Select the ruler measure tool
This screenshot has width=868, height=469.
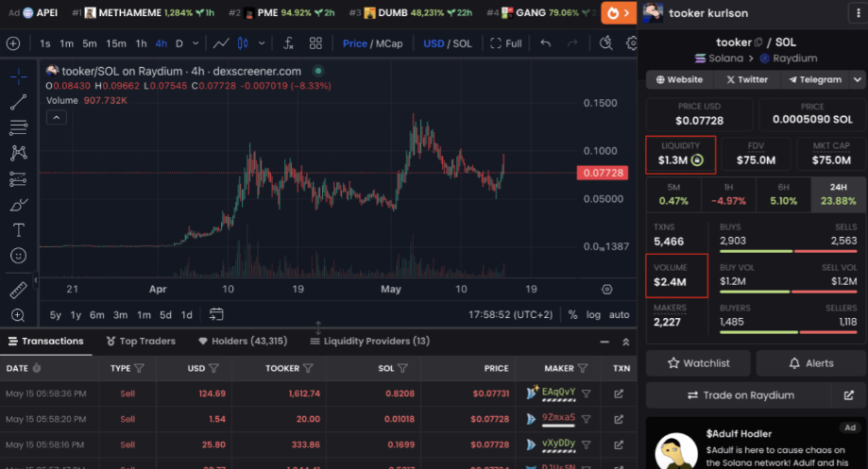pyautogui.click(x=18, y=290)
